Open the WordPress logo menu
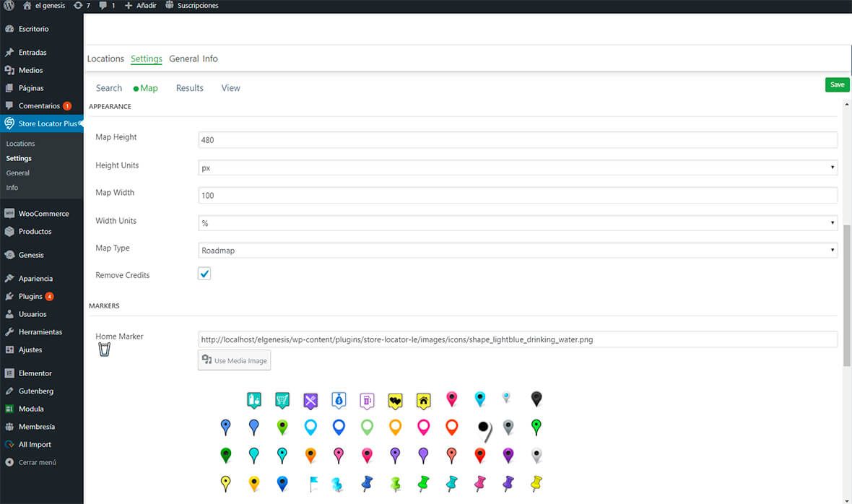 pyautogui.click(x=9, y=6)
